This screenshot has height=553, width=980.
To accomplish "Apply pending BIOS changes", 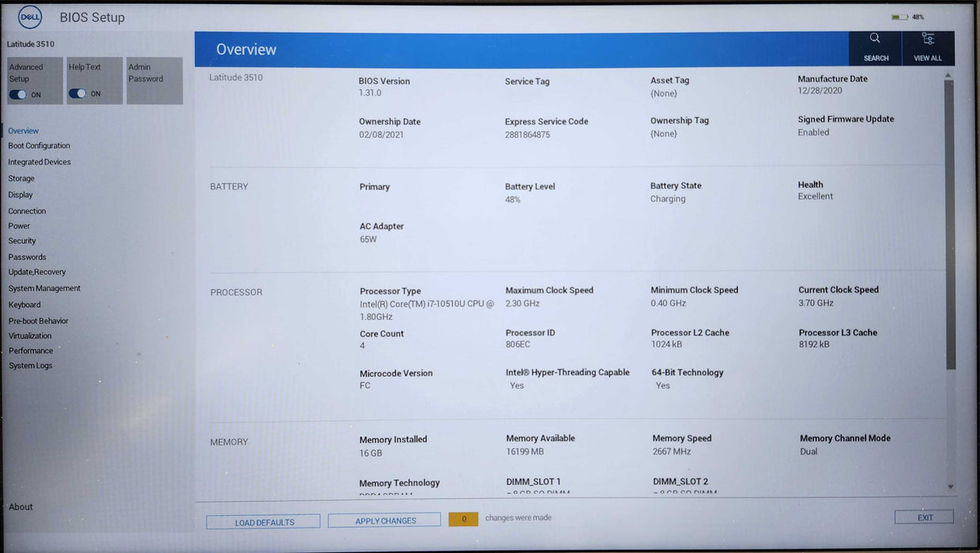I will 384,520.
